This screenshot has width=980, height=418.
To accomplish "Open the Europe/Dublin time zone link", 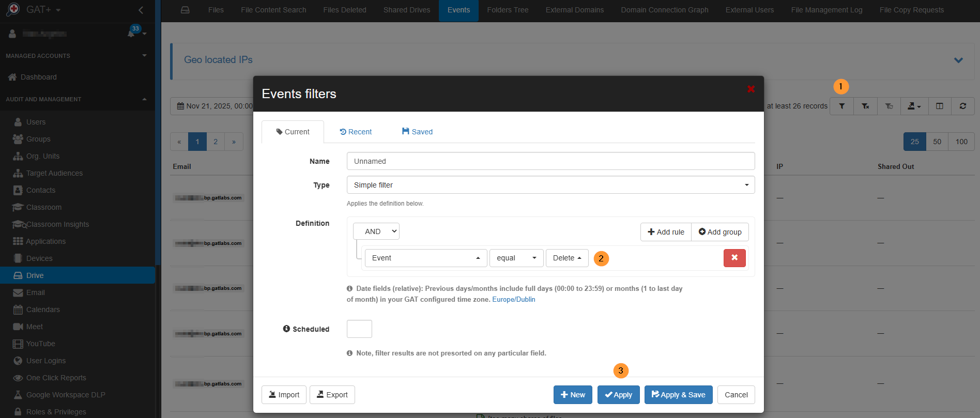I will pyautogui.click(x=513, y=299).
